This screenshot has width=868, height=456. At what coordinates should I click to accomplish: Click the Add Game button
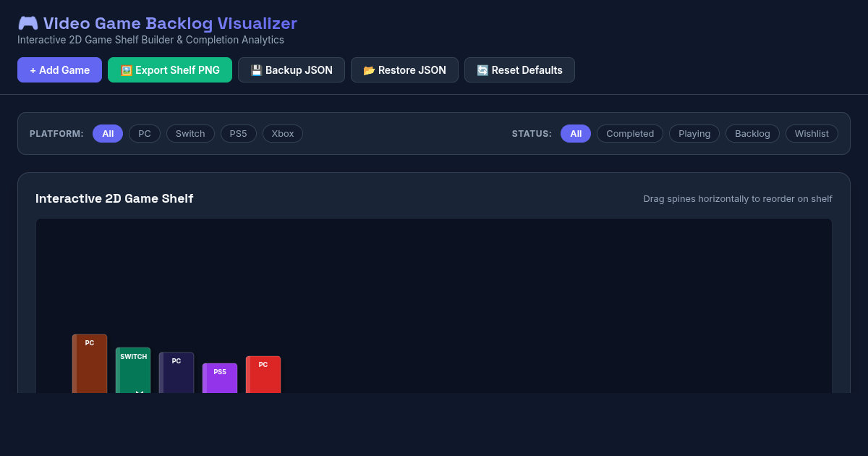tap(59, 70)
